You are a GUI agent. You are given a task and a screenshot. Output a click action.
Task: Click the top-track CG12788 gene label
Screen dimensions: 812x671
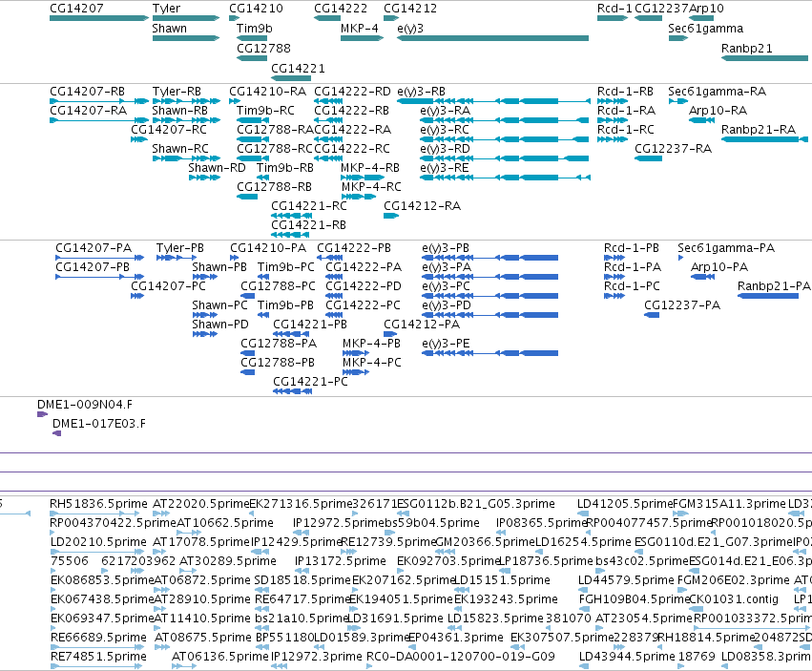(x=263, y=48)
